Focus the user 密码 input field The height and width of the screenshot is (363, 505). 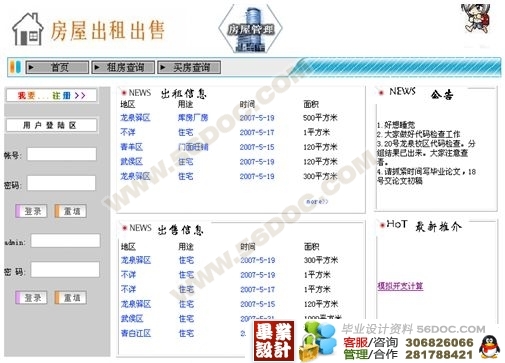tap(62, 183)
